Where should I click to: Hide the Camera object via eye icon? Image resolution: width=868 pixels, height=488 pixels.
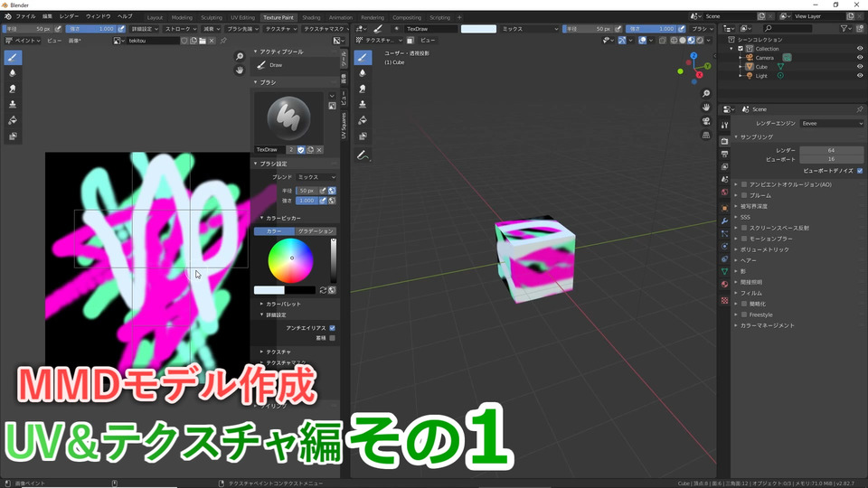[860, 58]
